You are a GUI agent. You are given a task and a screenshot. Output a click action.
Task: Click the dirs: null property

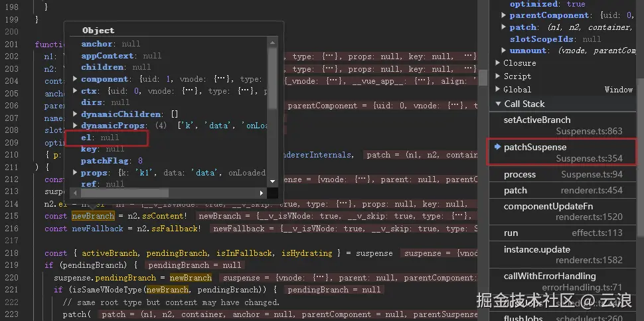coord(105,102)
